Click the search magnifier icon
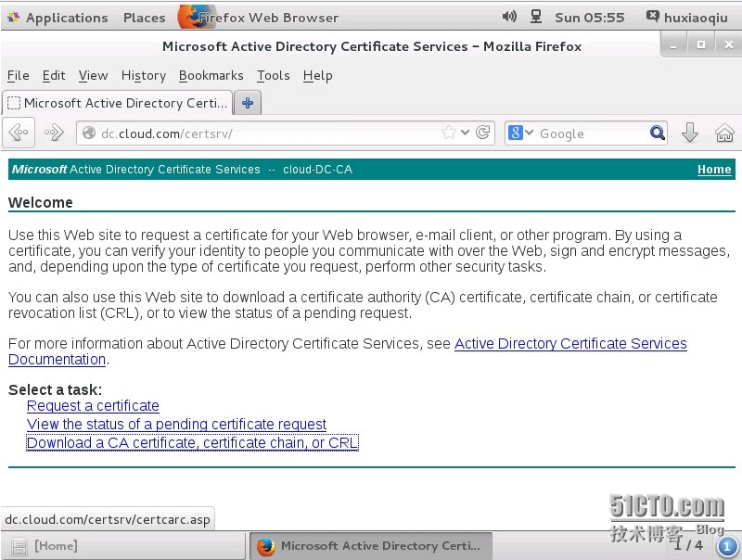Viewport: 742px width, 560px height. click(657, 133)
